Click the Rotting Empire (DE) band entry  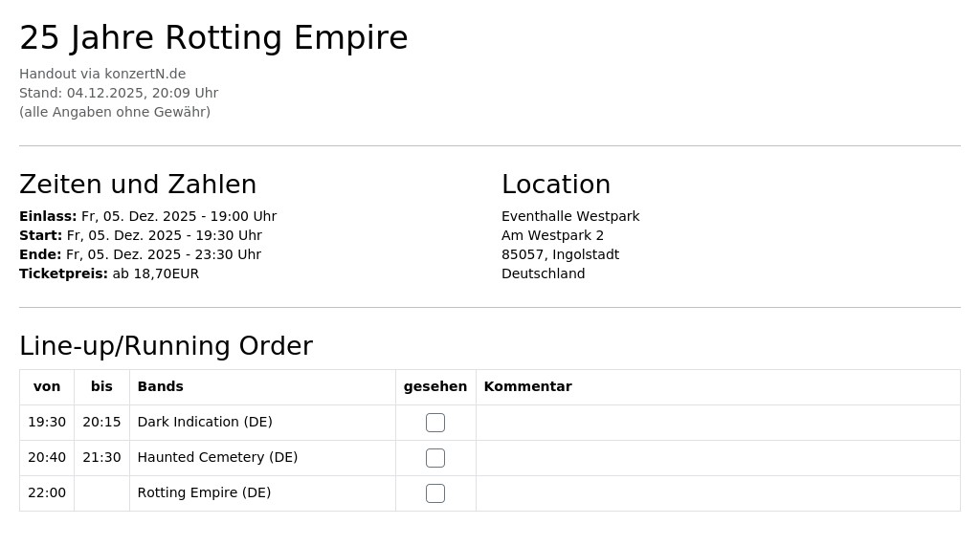click(205, 492)
